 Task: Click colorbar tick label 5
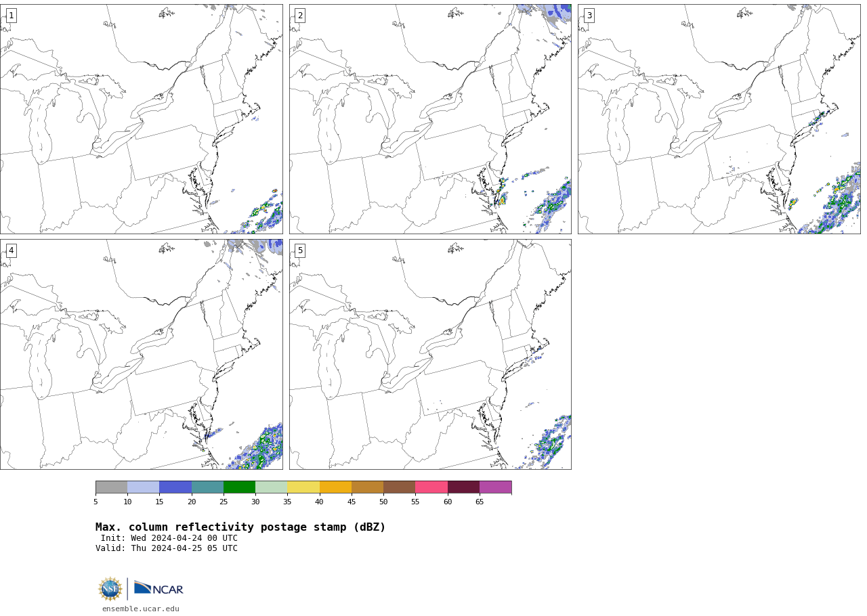[x=96, y=502]
